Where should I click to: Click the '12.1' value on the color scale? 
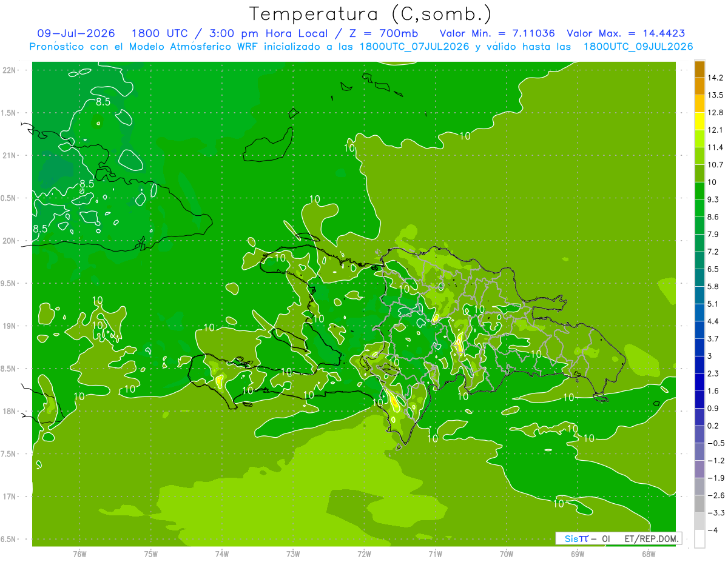[x=715, y=130]
